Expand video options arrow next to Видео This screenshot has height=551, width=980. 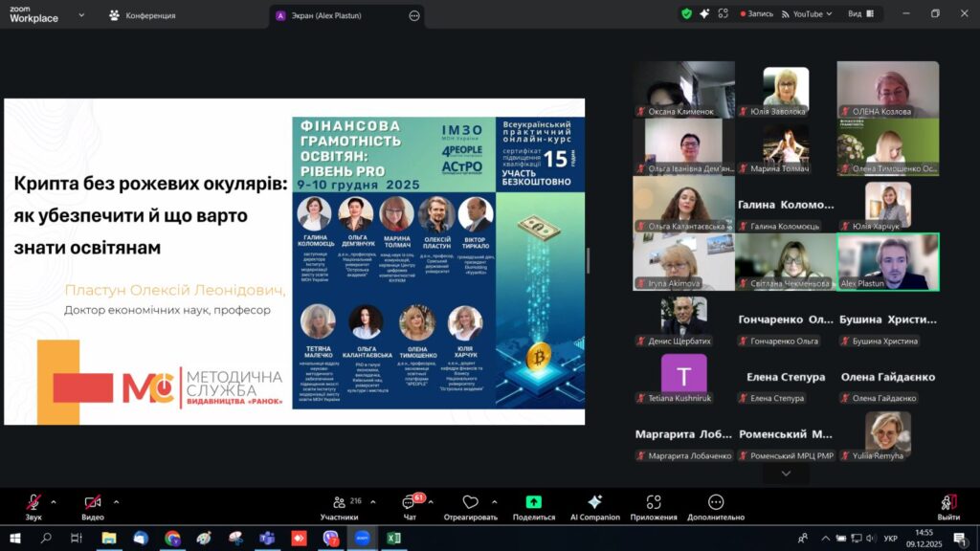point(116,501)
